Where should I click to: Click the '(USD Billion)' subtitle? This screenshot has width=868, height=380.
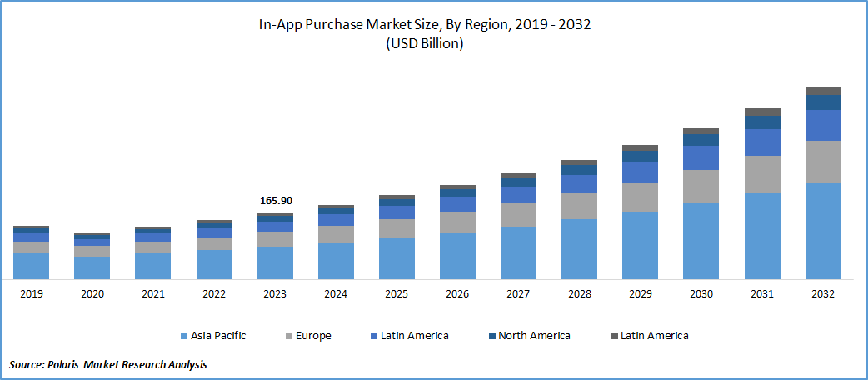425,44
